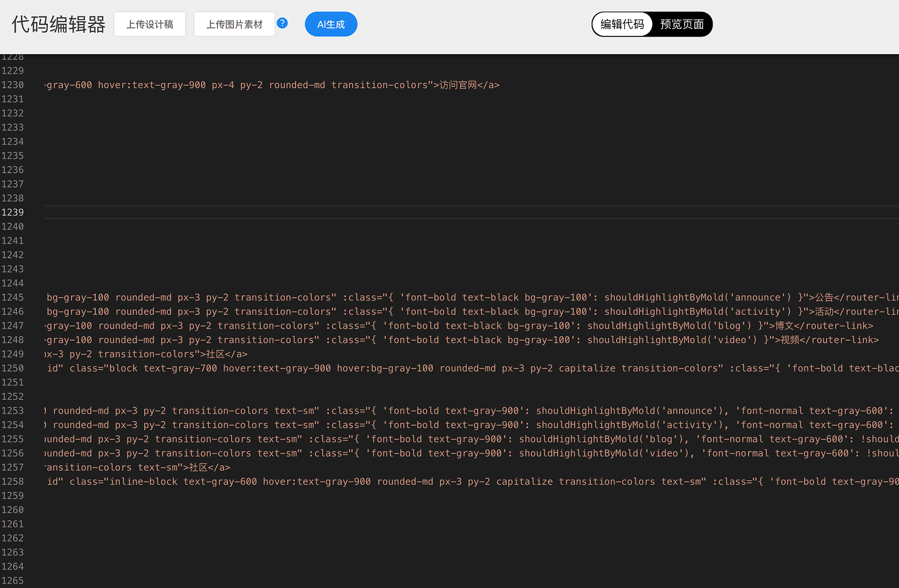Click 'capitalize' in the line 1250 code
The height and width of the screenshot is (588, 899).
(587, 368)
